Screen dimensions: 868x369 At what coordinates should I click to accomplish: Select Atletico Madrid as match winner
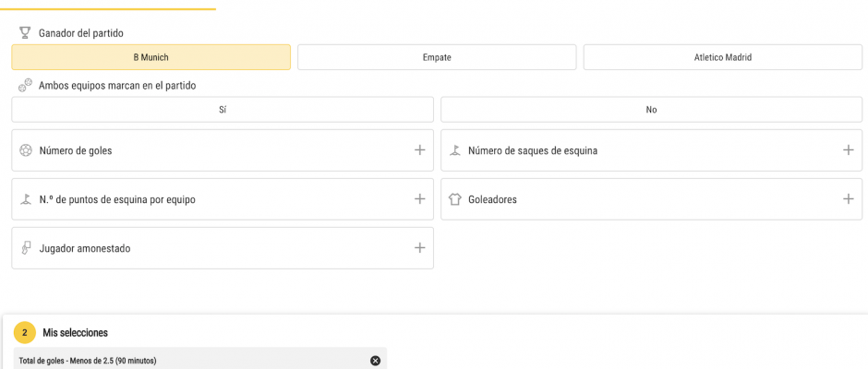(x=722, y=57)
